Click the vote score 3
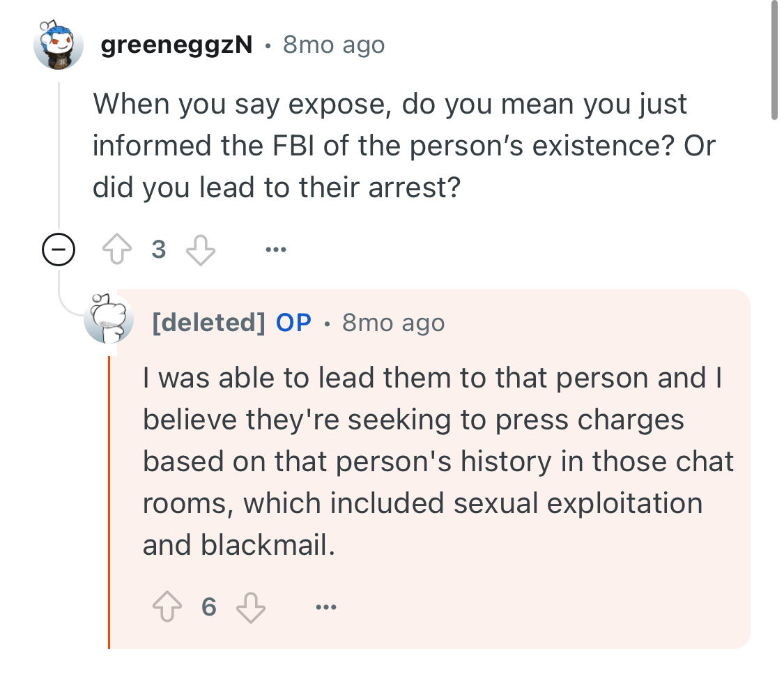The height and width of the screenshot is (681, 784). coord(158,249)
